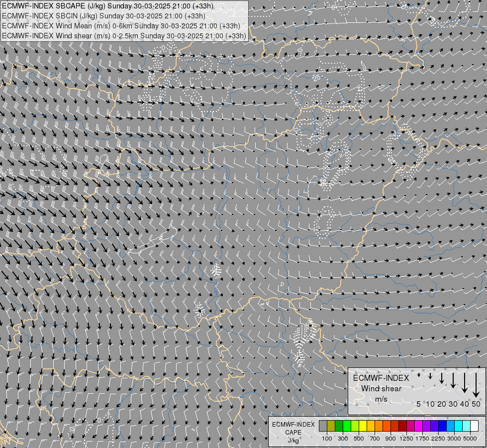Click the olive swatch in CAPE legend

click(x=331, y=426)
